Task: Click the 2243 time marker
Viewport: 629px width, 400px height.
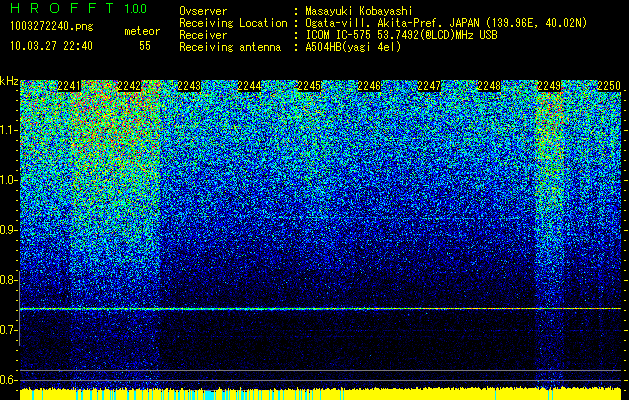Action: [189, 86]
